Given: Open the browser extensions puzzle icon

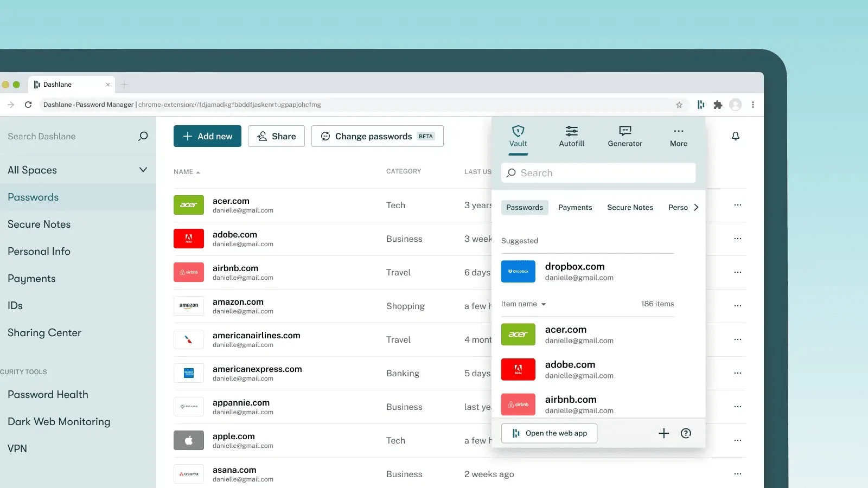Looking at the screenshot, I should coord(718,105).
